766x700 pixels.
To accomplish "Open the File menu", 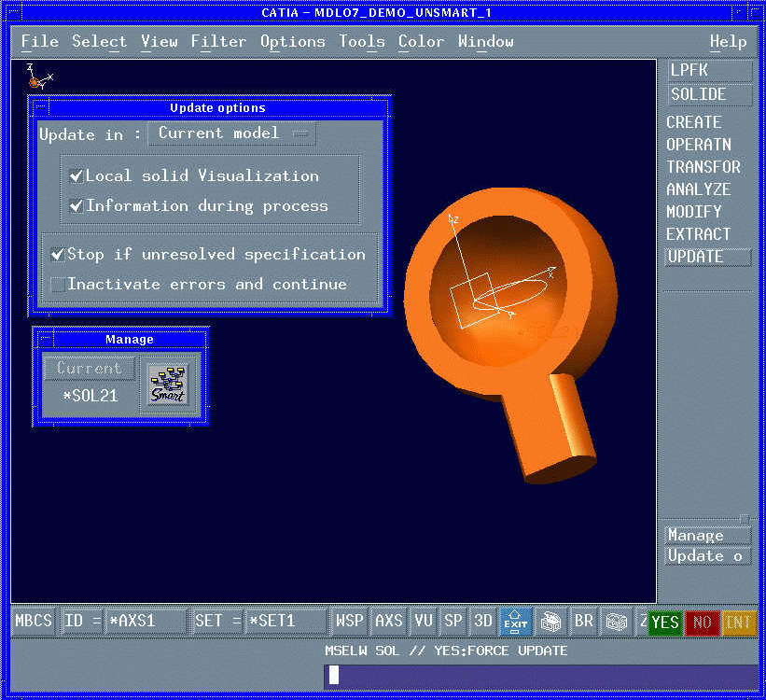I will [x=39, y=42].
